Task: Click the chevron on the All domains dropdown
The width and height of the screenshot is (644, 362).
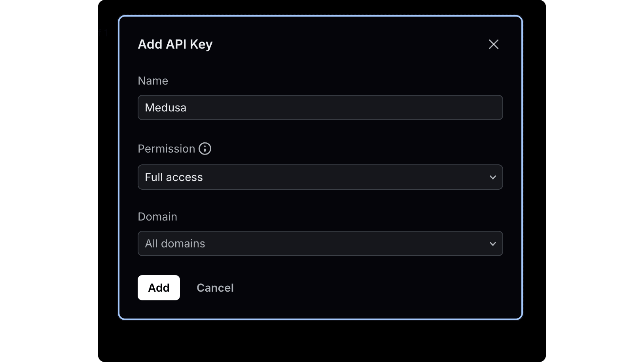Action: (492, 243)
